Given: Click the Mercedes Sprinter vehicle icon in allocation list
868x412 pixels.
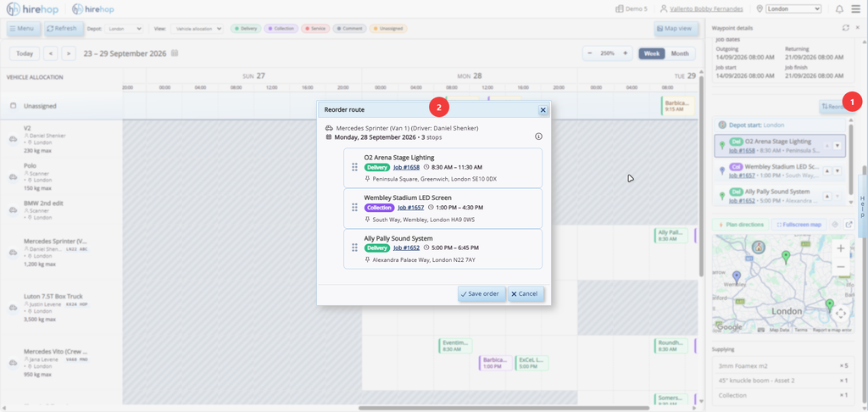Looking at the screenshot, I should (x=13, y=253).
